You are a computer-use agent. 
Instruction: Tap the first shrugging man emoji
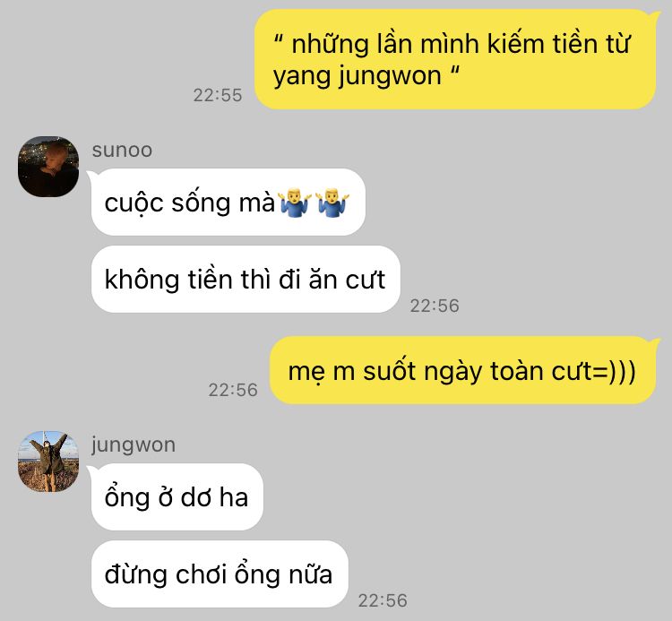(296, 203)
